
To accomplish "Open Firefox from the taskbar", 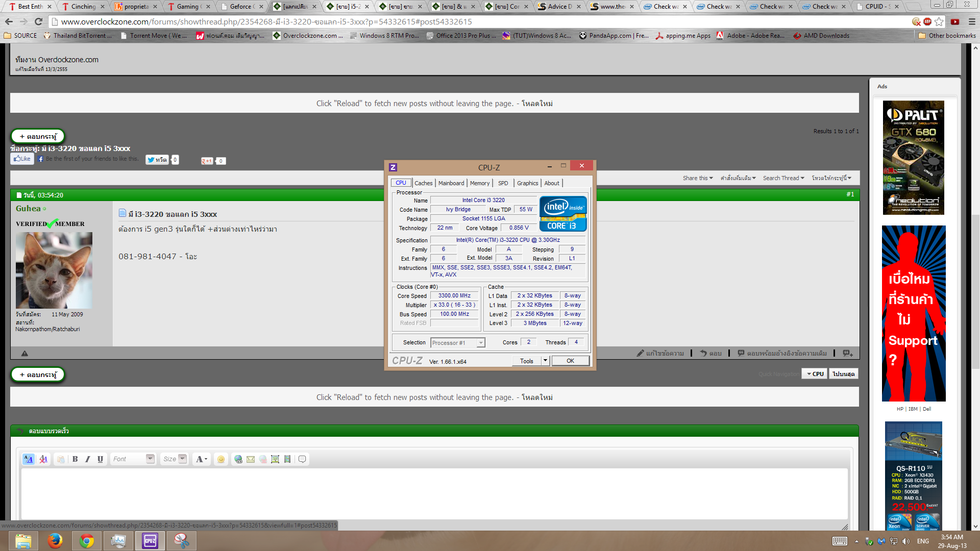I will pos(55,541).
